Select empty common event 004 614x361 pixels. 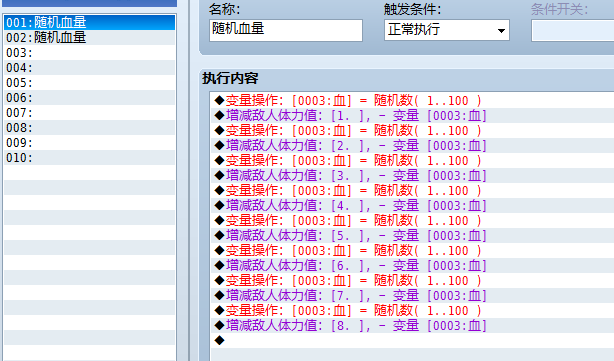point(89,68)
